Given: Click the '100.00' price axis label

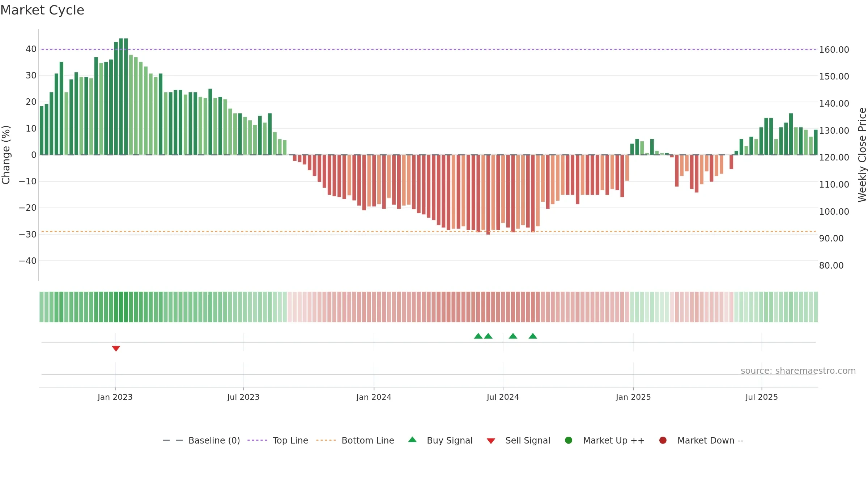Looking at the screenshot, I should 834,211.
